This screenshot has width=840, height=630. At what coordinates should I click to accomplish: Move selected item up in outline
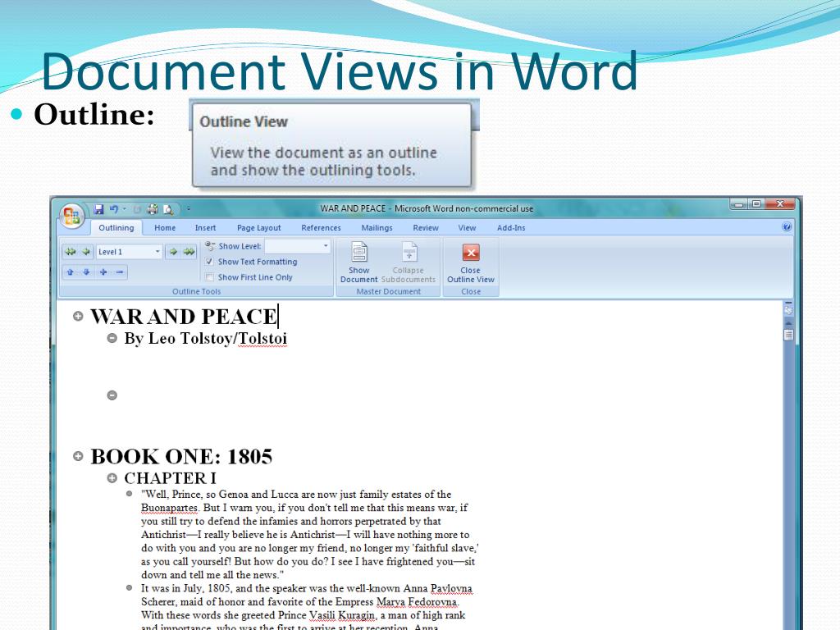(71, 272)
